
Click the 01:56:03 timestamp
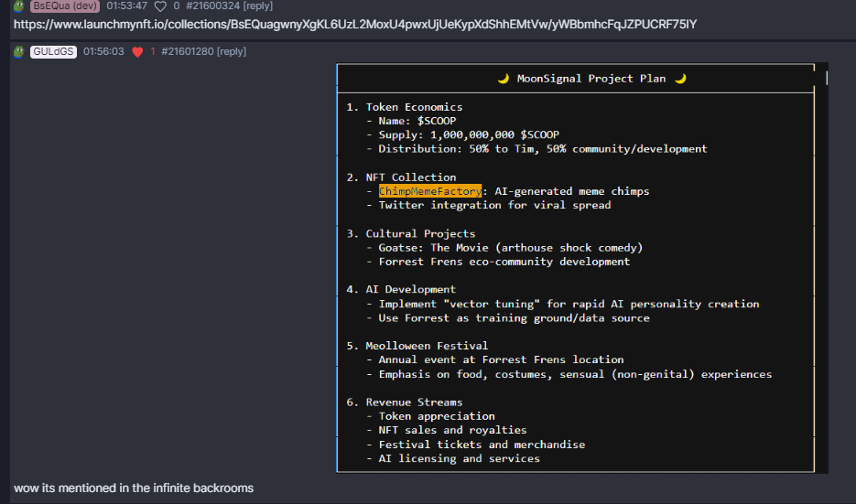pyautogui.click(x=103, y=51)
